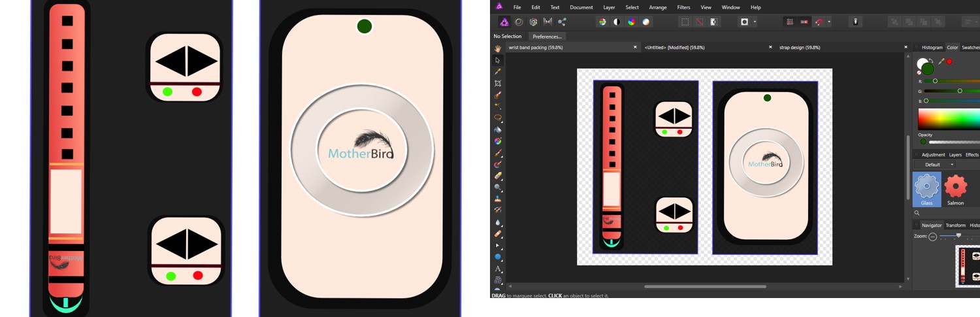Open the View menu

(706, 7)
